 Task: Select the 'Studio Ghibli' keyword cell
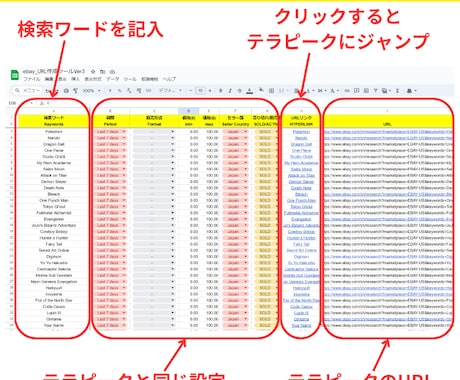pyautogui.click(x=54, y=157)
